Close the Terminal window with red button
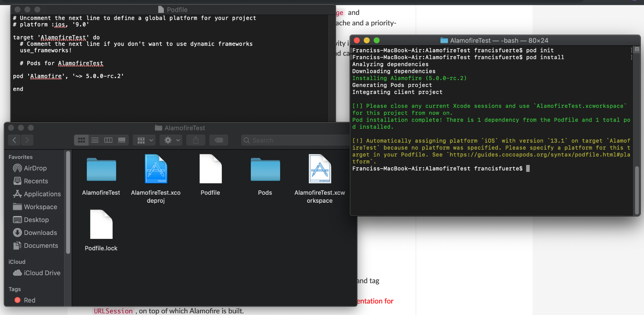This screenshot has height=315, width=644. click(357, 40)
